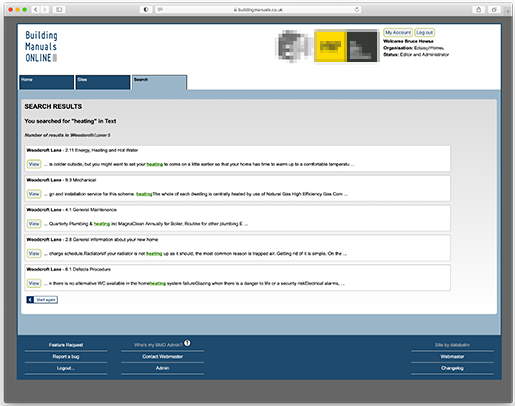The height and width of the screenshot is (406, 515).
Task: Click the Start again back arrow button
Action: coord(42,300)
